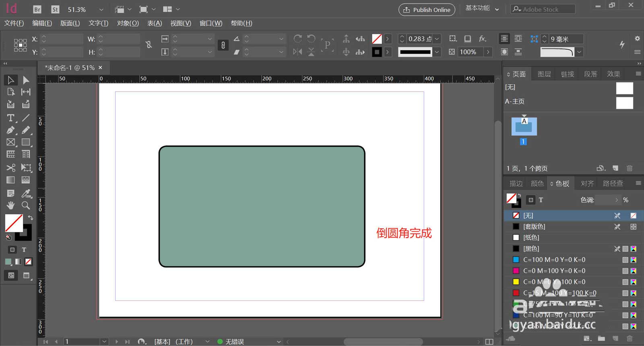Image resolution: width=644 pixels, height=346 pixels.
Task: Select the A-主页 master page entry
Action: coord(515,102)
